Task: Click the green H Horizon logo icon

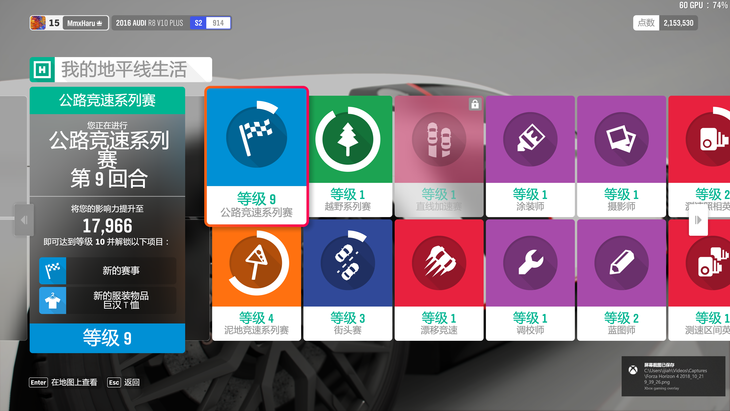Action: tap(42, 70)
